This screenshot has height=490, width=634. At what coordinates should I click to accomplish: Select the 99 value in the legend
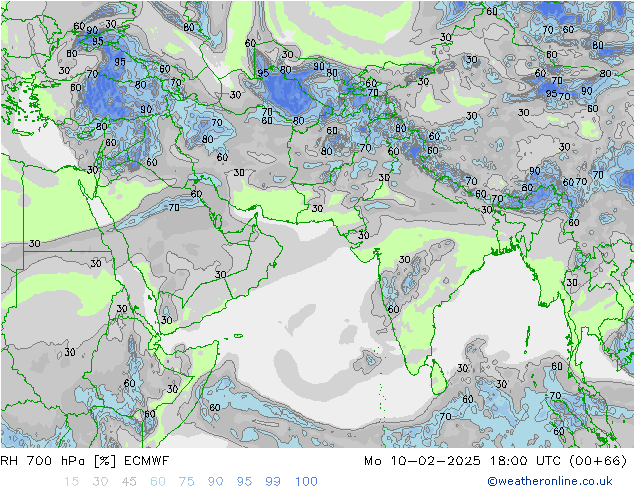[x=273, y=481]
